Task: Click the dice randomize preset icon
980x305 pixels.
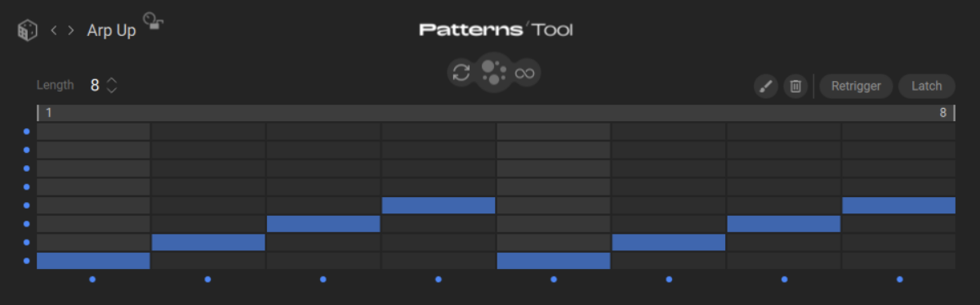Action: coord(27,30)
